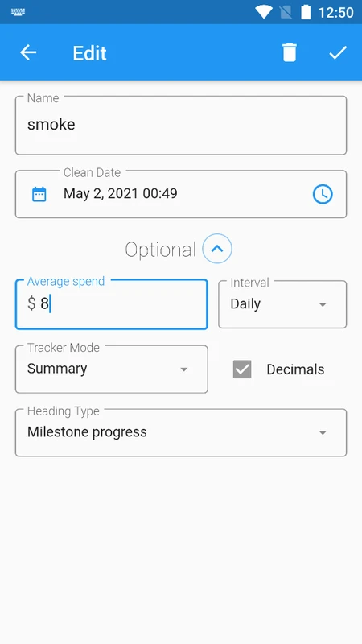
Task: Collapse the Optional section chevron
Action: [x=217, y=249]
